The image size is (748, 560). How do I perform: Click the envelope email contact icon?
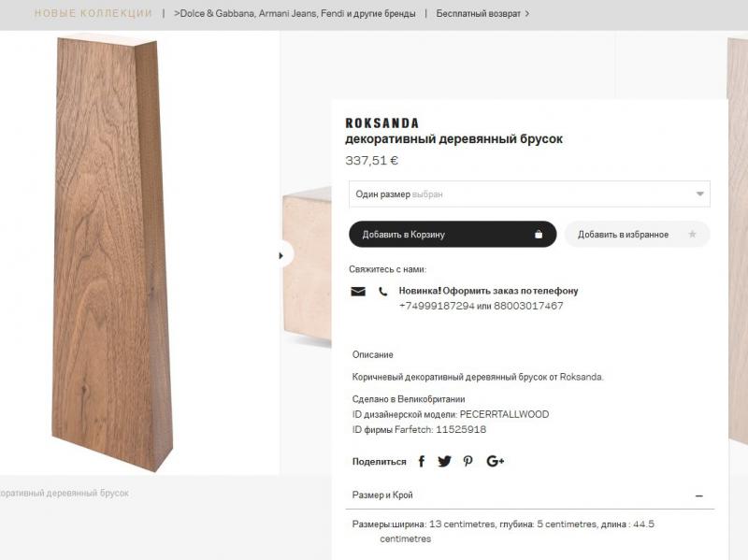[358, 292]
